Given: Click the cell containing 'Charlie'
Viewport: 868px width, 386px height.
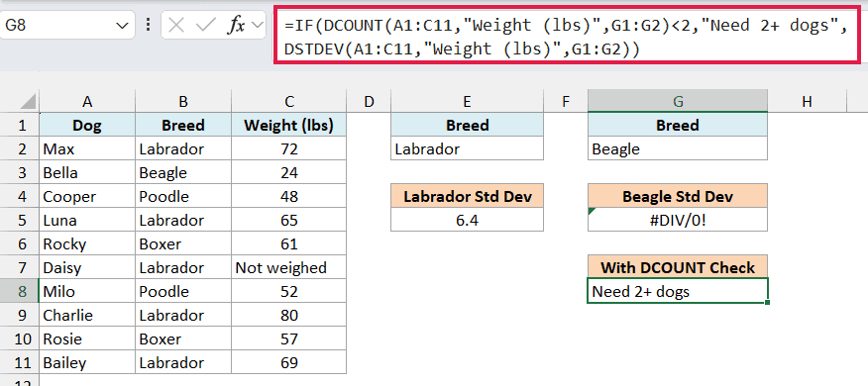Looking at the screenshot, I should pyautogui.click(x=87, y=315).
